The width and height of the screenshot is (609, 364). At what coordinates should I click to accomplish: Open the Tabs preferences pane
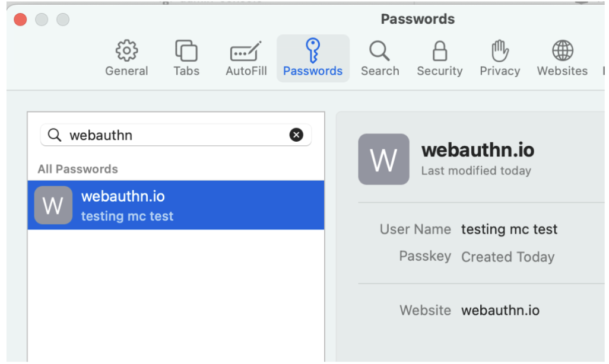click(186, 58)
